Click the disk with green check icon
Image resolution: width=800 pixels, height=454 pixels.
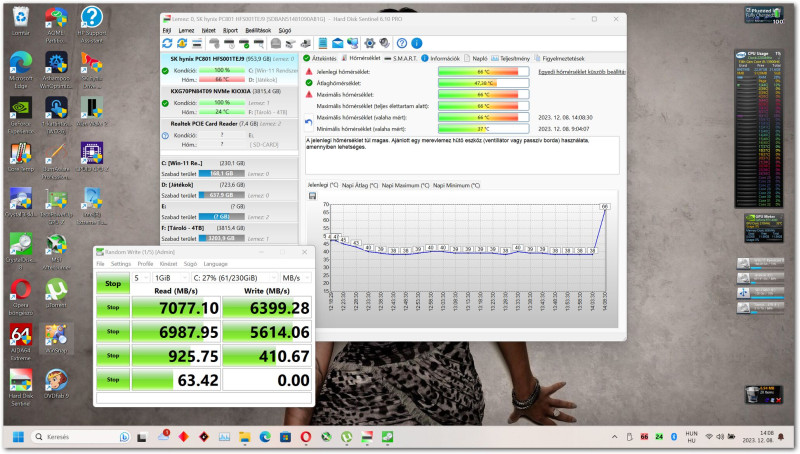click(x=244, y=43)
